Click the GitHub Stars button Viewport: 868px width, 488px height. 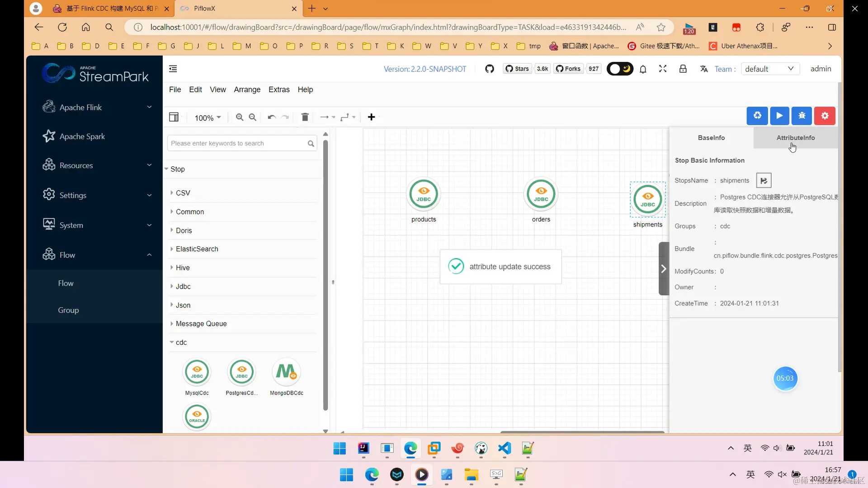(517, 69)
